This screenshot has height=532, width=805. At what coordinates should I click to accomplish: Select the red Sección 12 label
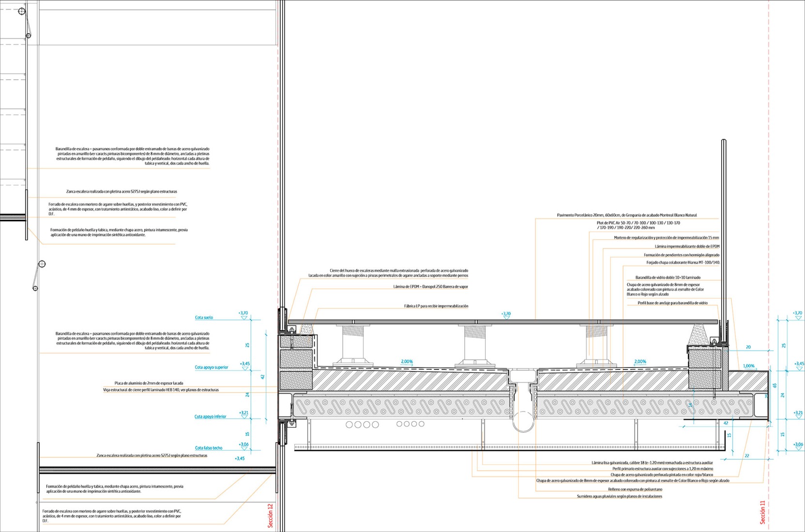[271, 516]
